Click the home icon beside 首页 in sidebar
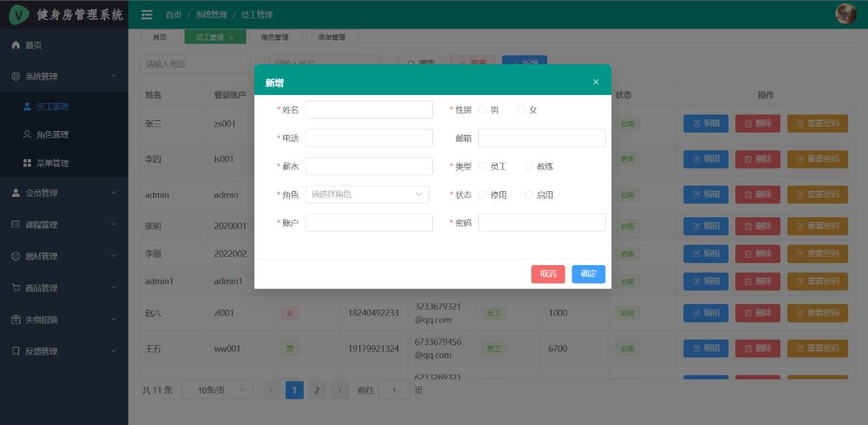Viewport: 868px width, 425px height. click(16, 45)
